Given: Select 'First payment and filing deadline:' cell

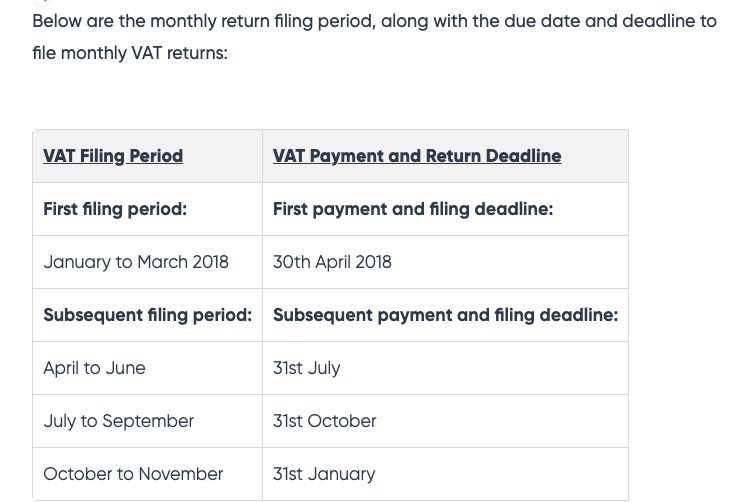Looking at the screenshot, I should [413, 209].
